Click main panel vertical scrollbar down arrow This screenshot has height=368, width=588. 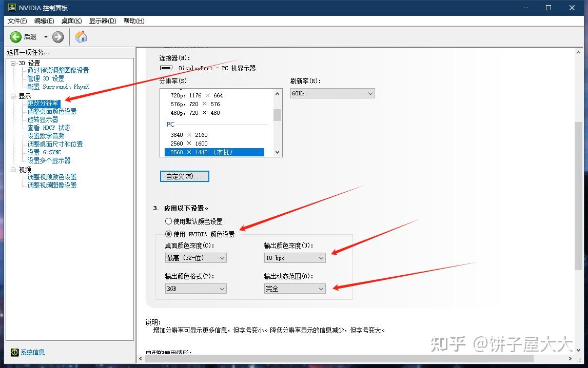pyautogui.click(x=579, y=350)
